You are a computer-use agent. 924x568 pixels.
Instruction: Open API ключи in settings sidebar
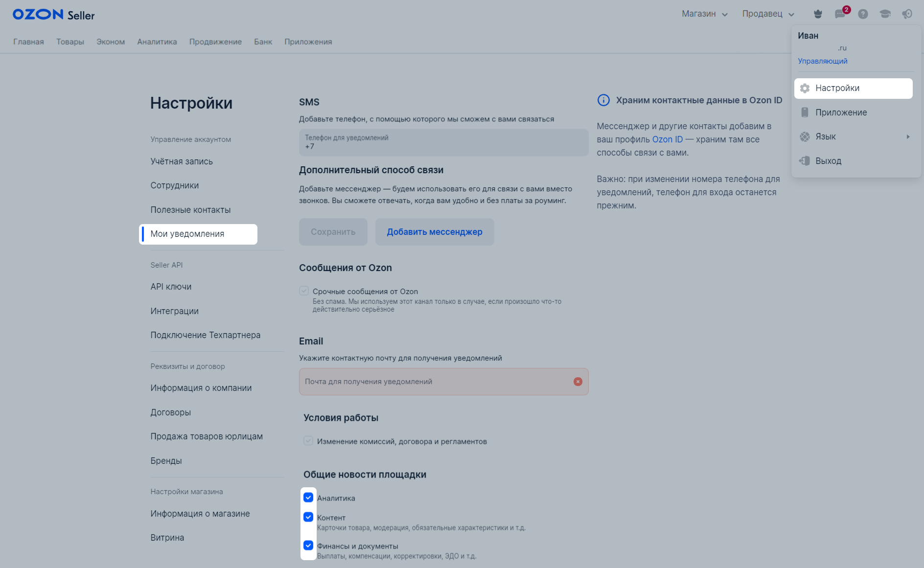click(x=171, y=287)
